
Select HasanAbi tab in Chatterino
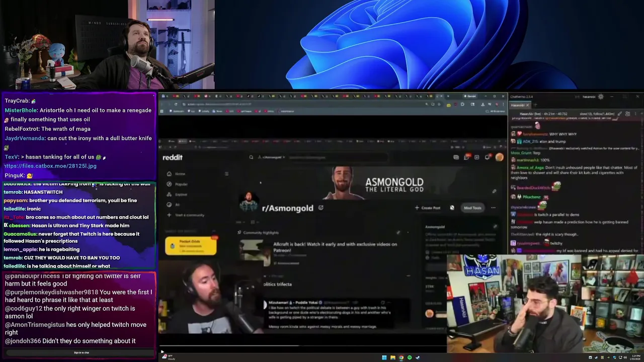(519, 105)
